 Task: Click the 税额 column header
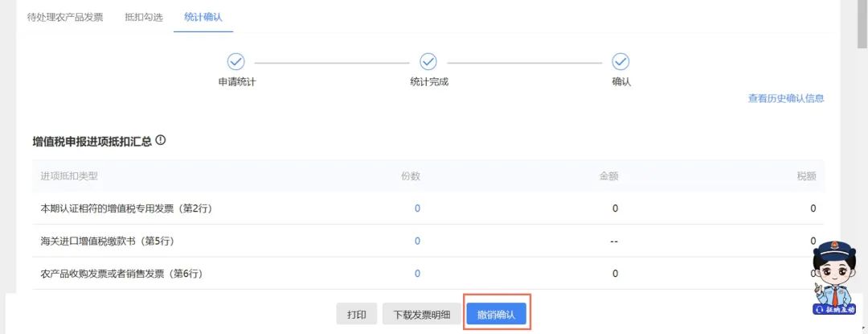[806, 175]
